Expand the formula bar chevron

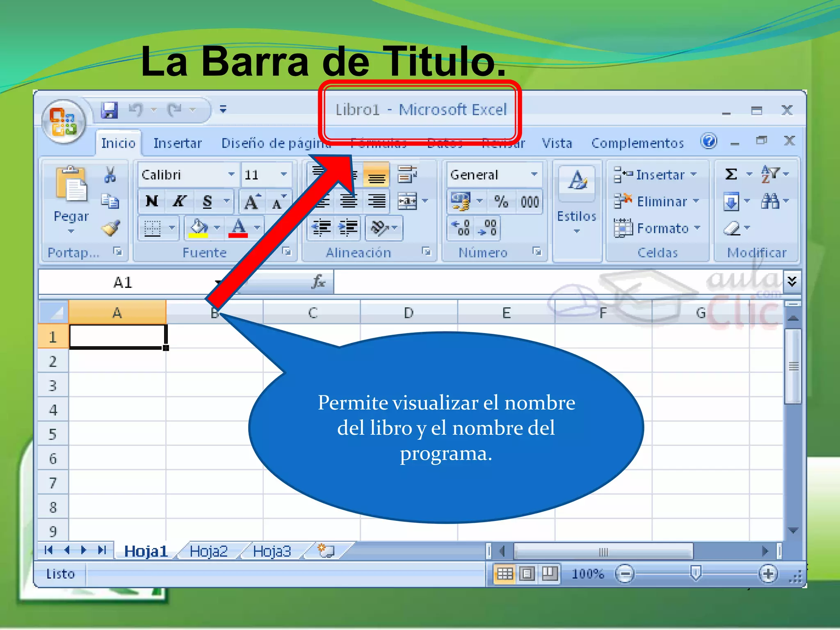pyautogui.click(x=792, y=281)
